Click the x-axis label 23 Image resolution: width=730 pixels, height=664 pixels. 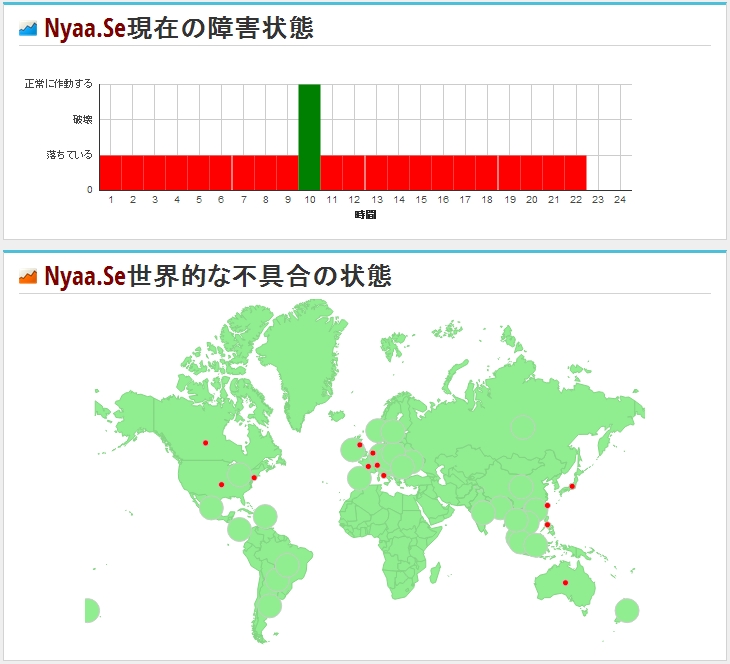click(x=598, y=200)
